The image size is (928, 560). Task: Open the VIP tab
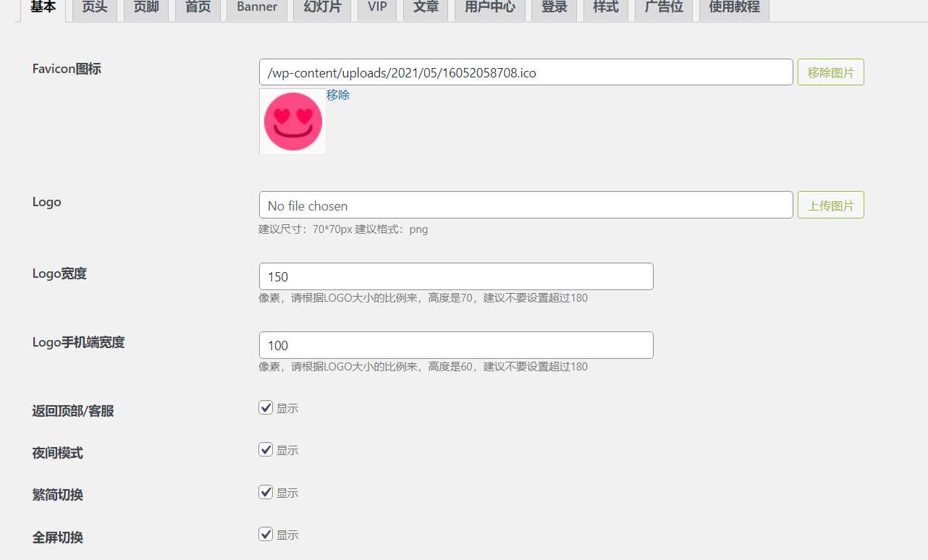click(x=377, y=7)
